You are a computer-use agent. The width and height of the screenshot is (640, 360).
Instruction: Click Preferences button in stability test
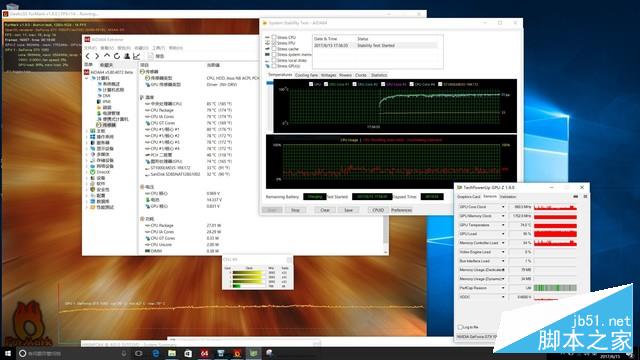coord(402,210)
